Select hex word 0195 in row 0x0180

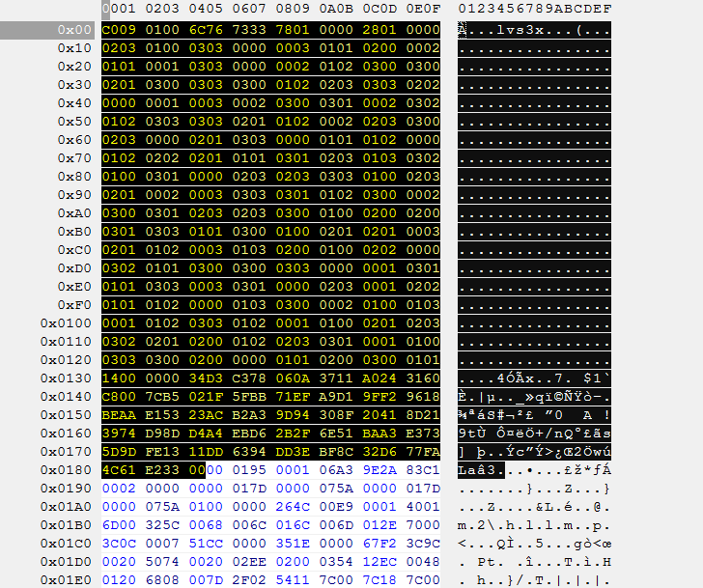pos(249,470)
